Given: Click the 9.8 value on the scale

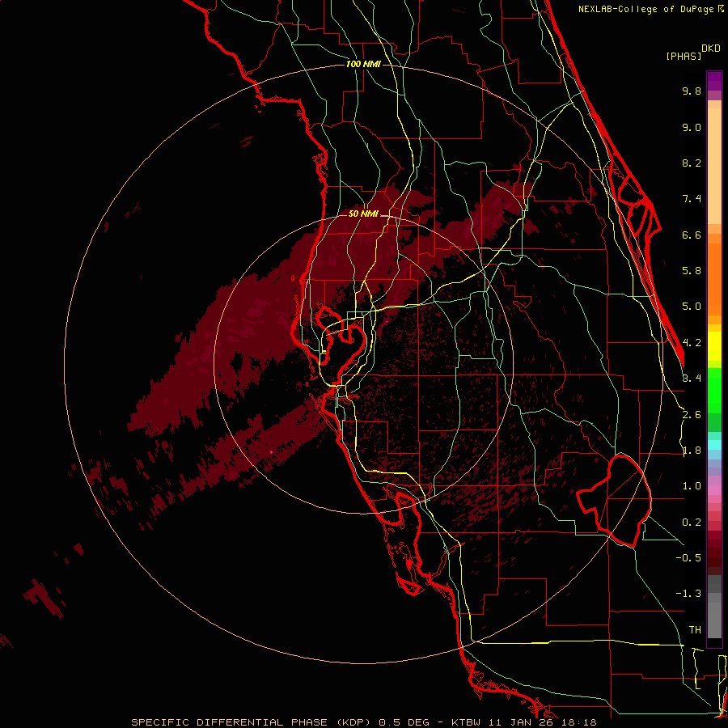Looking at the screenshot, I should click(x=692, y=91).
